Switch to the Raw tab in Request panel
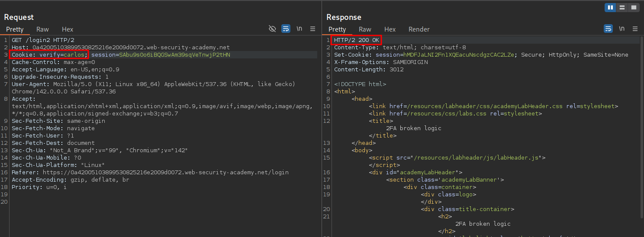The image size is (644, 237). point(42,29)
